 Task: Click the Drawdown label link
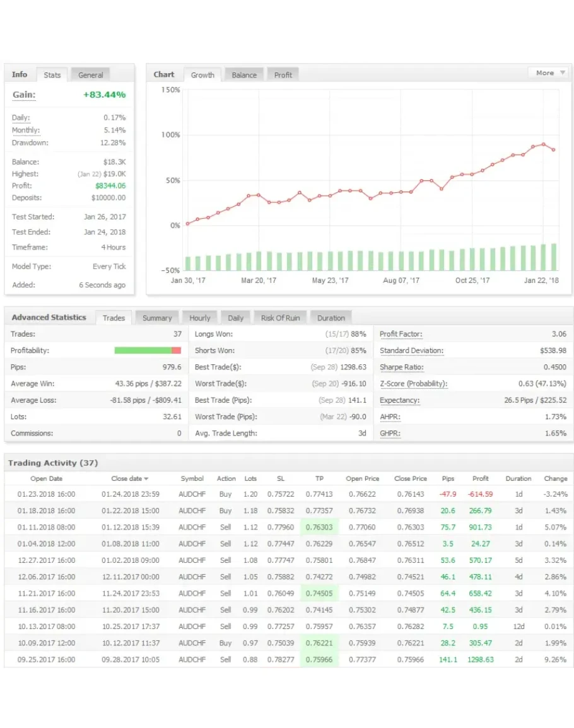point(30,143)
